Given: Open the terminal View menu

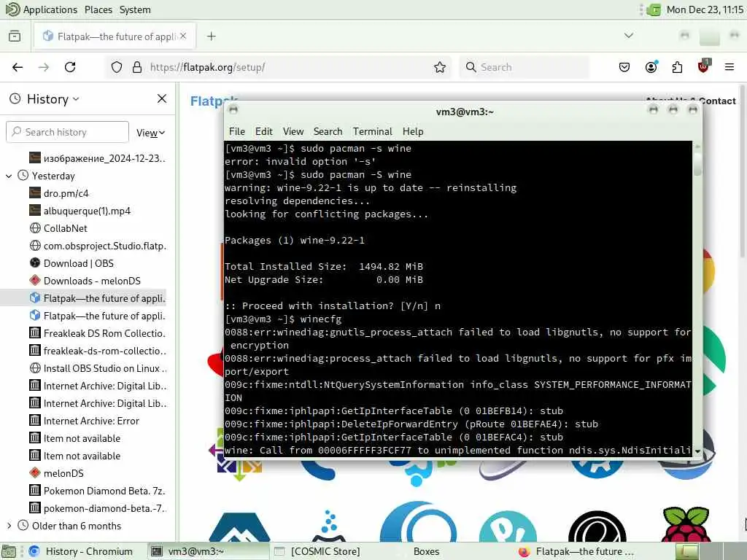Looking at the screenshot, I should click(293, 131).
